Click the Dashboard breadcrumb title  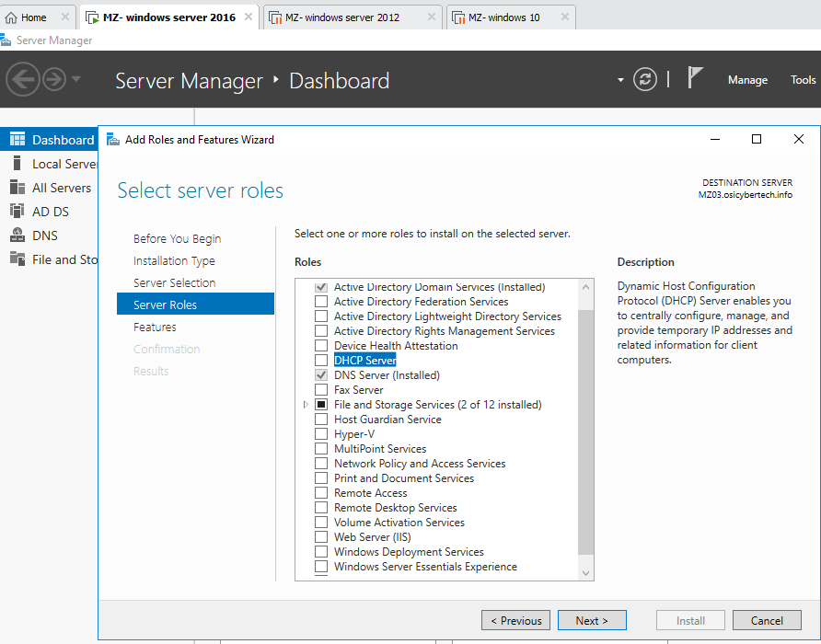tap(340, 81)
